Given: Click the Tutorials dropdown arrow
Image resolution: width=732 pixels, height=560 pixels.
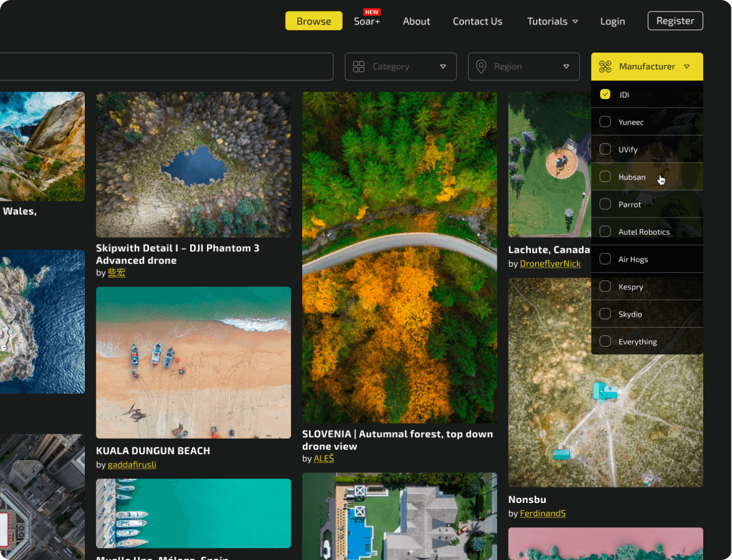Looking at the screenshot, I should pyautogui.click(x=575, y=22).
